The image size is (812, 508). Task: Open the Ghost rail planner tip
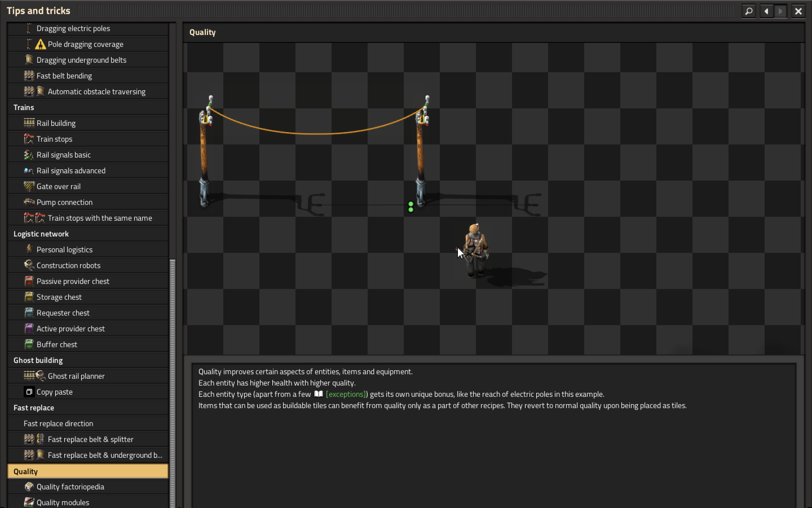click(88, 376)
